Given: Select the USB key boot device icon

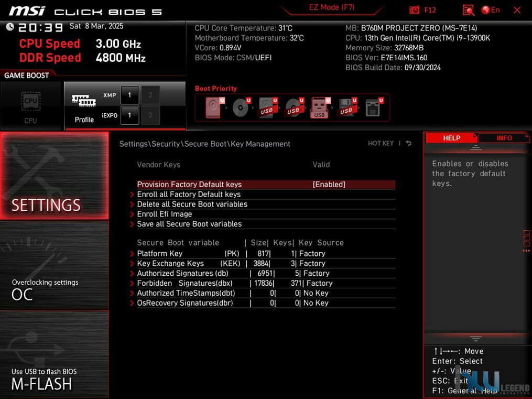Looking at the screenshot, I should pos(320,107).
